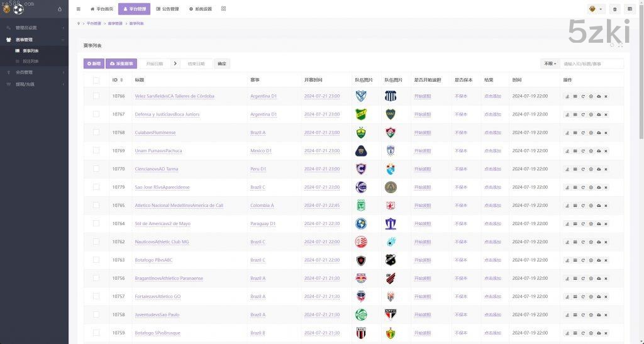
Task: Click the purple 采集赛事 button
Action: pos(122,64)
